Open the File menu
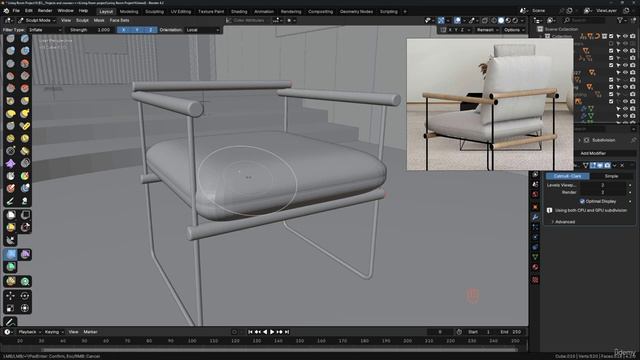 tap(16, 11)
